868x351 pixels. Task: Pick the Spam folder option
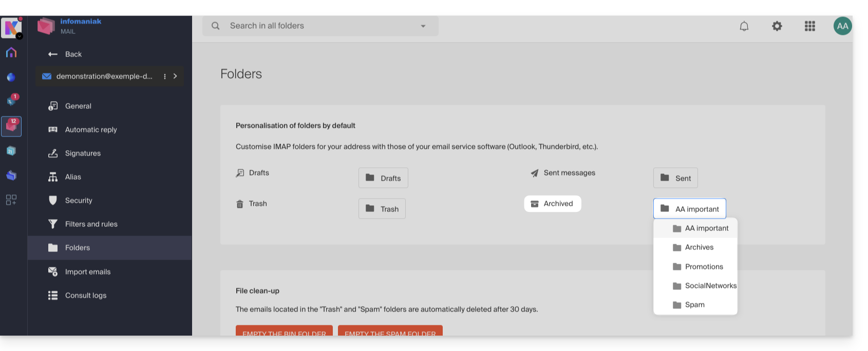click(x=694, y=305)
